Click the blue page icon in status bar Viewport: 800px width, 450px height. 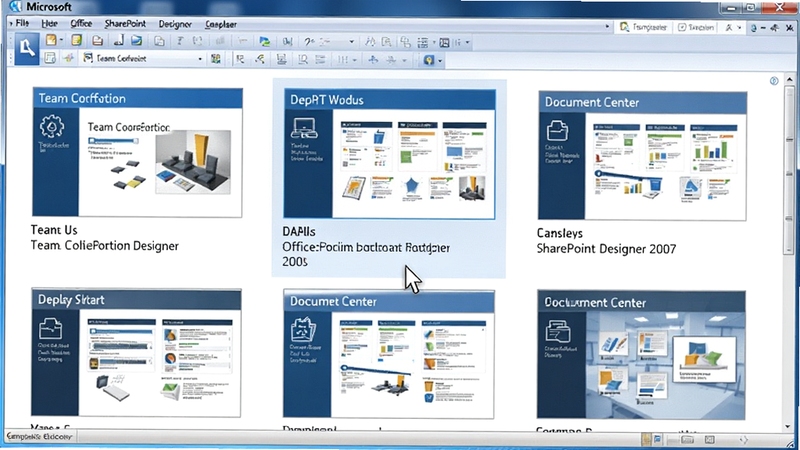(x=658, y=439)
